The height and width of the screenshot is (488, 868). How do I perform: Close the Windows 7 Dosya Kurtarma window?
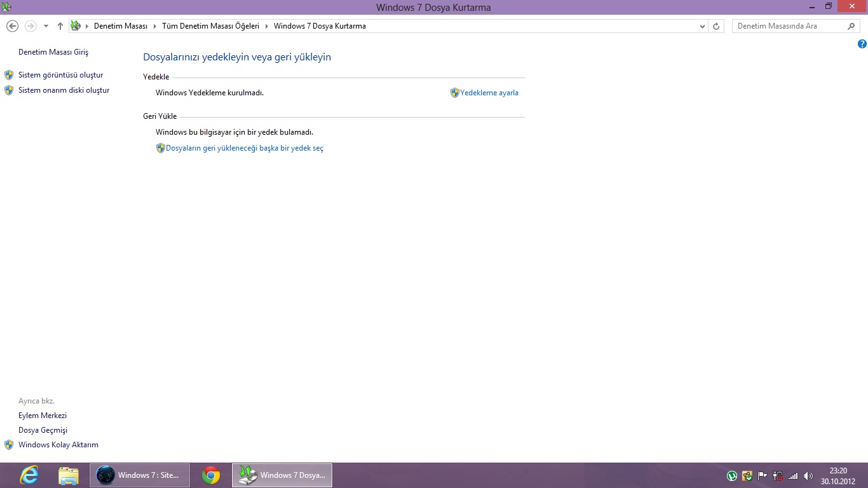pos(851,6)
